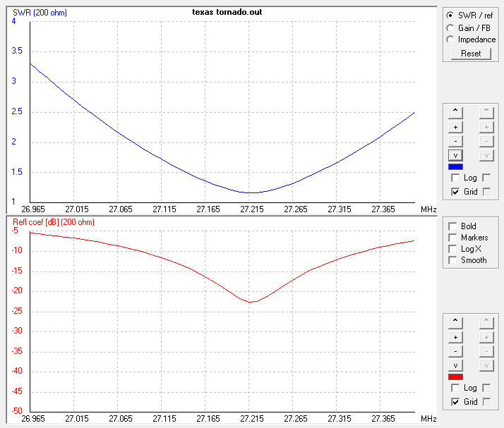Click the Reset button
Image resolution: width=504 pixels, height=428 pixels.
point(471,54)
